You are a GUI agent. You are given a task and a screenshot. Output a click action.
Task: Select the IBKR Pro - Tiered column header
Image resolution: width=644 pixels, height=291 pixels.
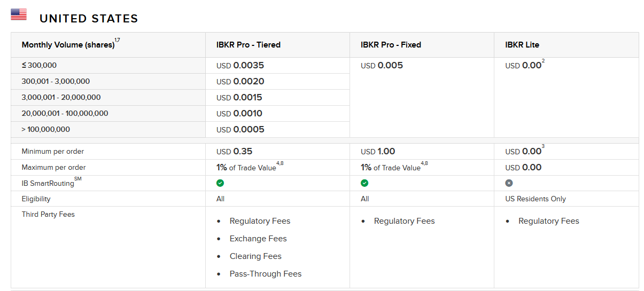pos(249,45)
